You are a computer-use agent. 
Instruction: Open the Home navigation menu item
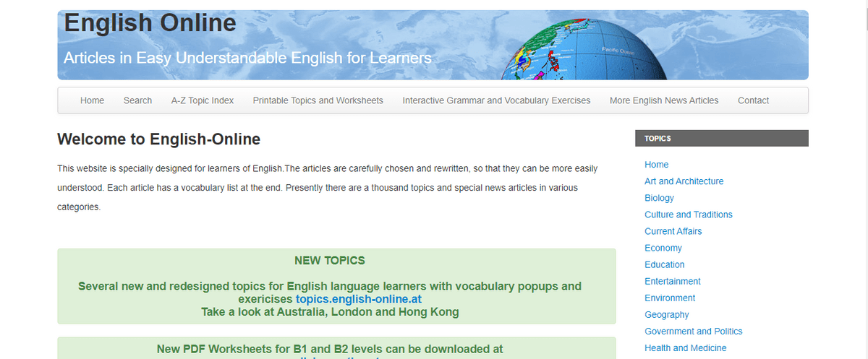click(x=92, y=100)
